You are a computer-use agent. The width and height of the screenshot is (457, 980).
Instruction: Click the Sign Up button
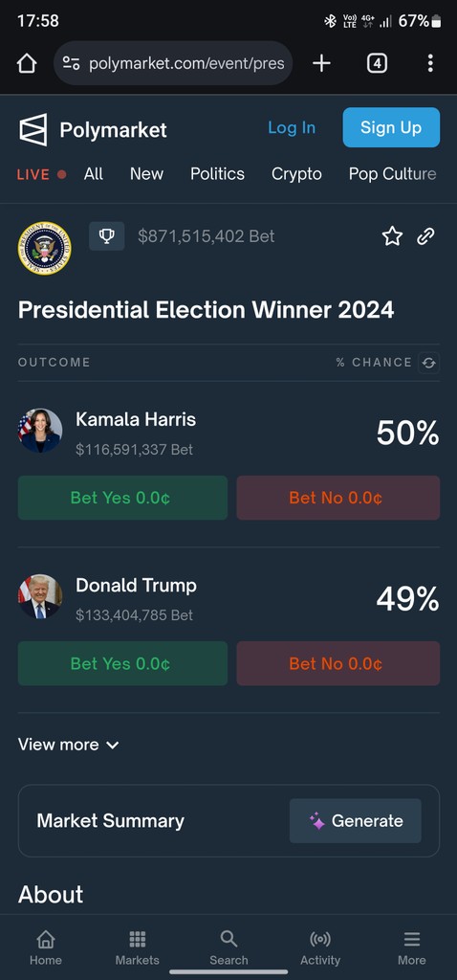(391, 127)
